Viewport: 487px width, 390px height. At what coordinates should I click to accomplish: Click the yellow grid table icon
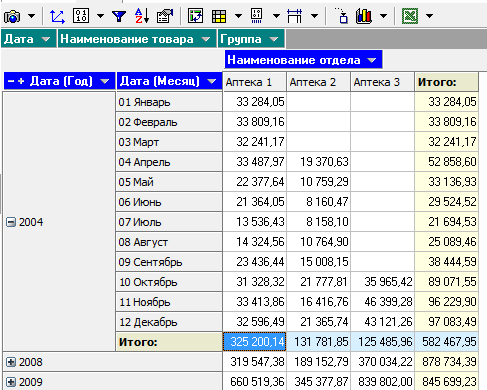(x=219, y=16)
